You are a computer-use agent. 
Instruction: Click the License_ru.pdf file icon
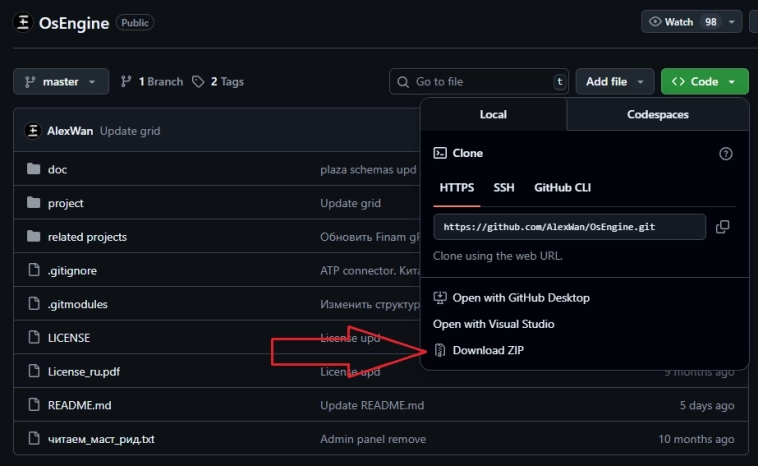coord(34,371)
